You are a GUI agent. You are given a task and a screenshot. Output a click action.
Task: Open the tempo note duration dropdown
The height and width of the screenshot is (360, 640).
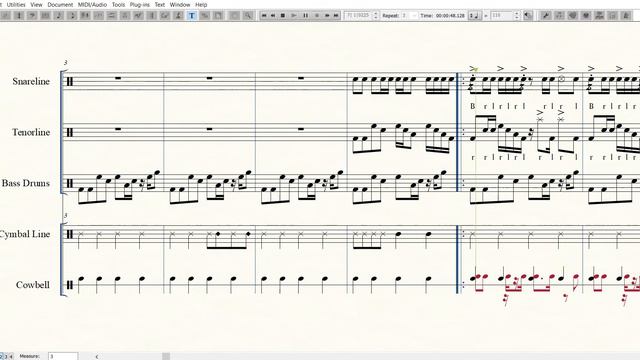(475, 16)
